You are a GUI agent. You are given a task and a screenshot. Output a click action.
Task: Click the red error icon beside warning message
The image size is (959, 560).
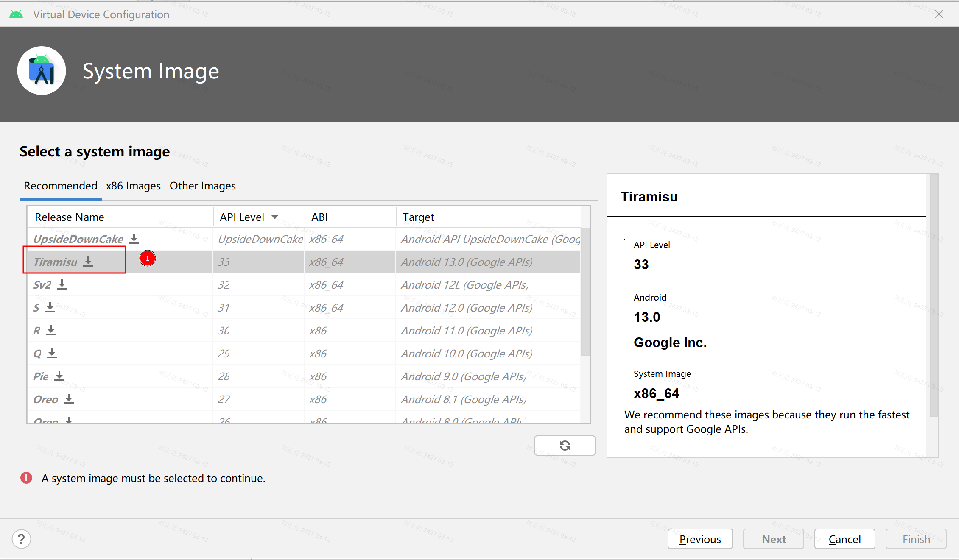[x=26, y=478]
